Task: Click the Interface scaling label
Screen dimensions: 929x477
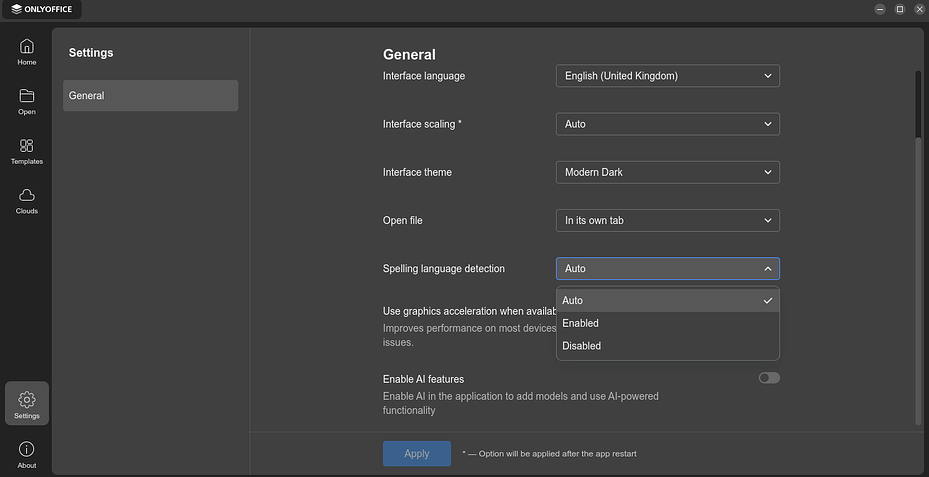Action: (422, 124)
